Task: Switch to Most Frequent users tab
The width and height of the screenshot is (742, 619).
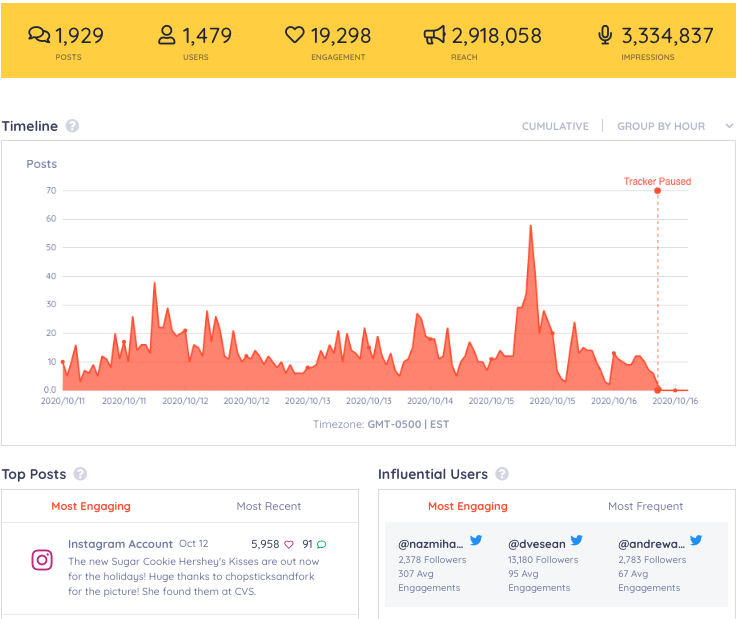Action: tap(645, 506)
